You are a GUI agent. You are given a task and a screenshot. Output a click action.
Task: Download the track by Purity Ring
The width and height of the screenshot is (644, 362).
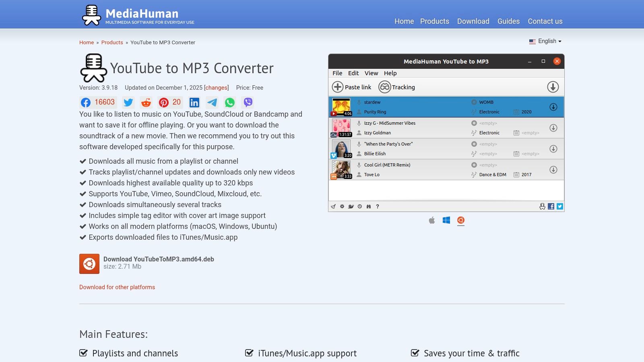[x=554, y=107]
